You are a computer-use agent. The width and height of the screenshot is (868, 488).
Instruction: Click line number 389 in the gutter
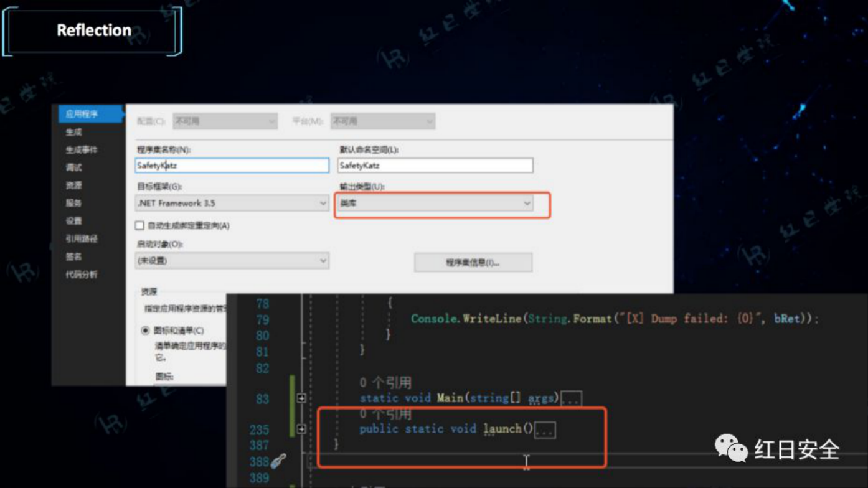(259, 478)
